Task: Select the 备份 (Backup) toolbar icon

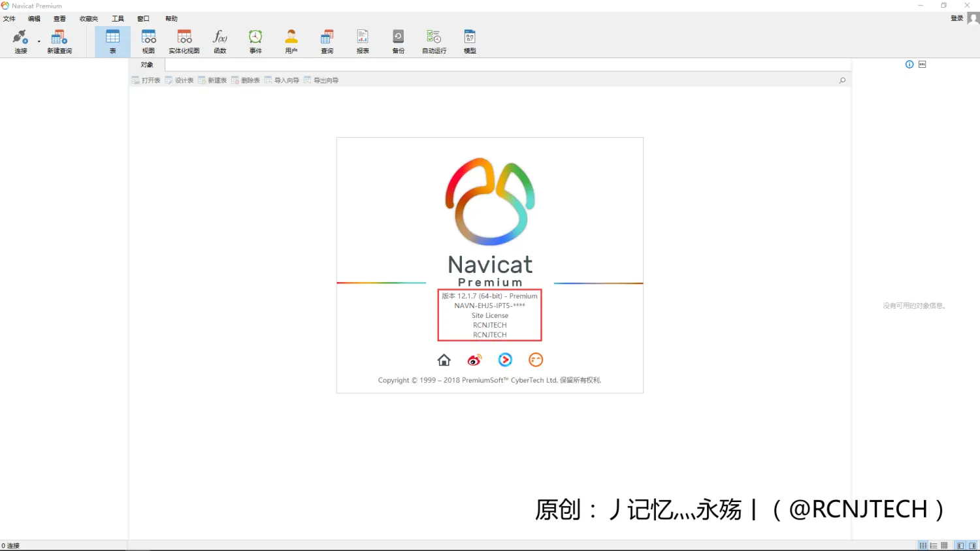Action: coord(398,41)
